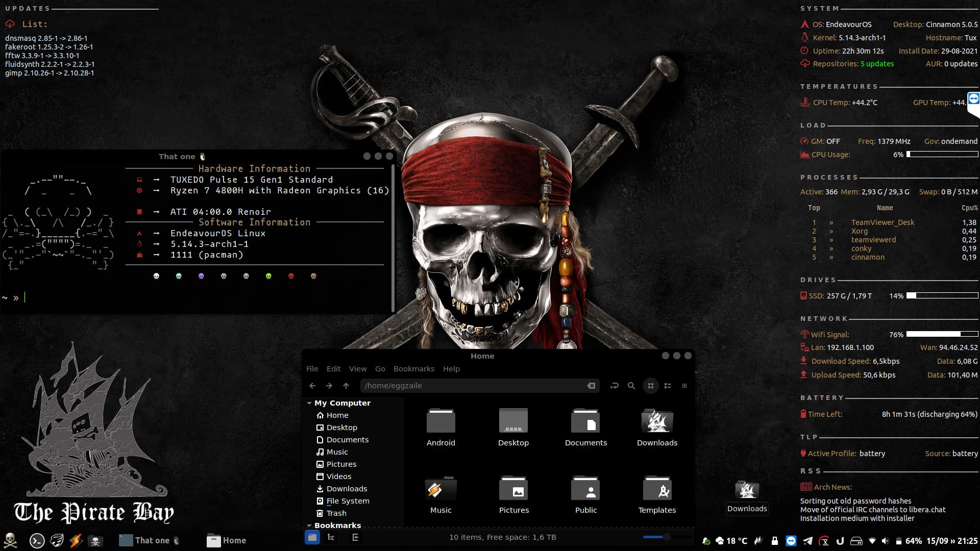This screenshot has height=551, width=980.
Task: Open removable drives tray applet
Action: 856,541
